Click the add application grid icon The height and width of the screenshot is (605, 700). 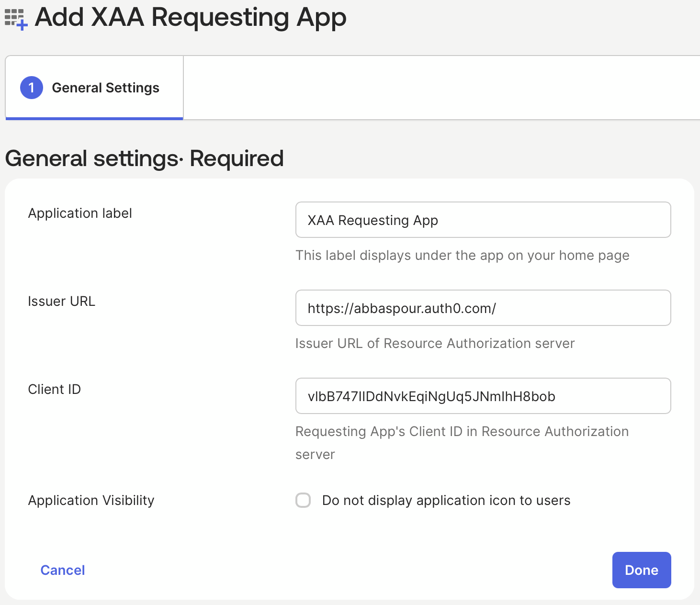point(16,19)
